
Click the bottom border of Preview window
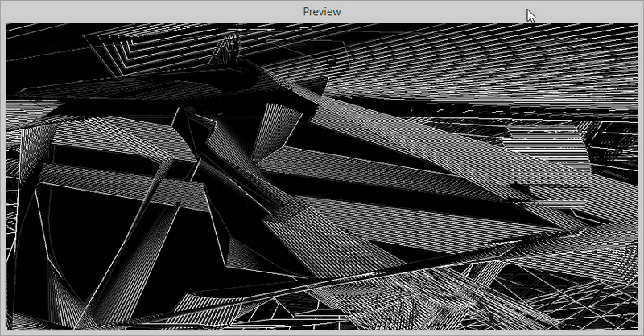[322, 333]
